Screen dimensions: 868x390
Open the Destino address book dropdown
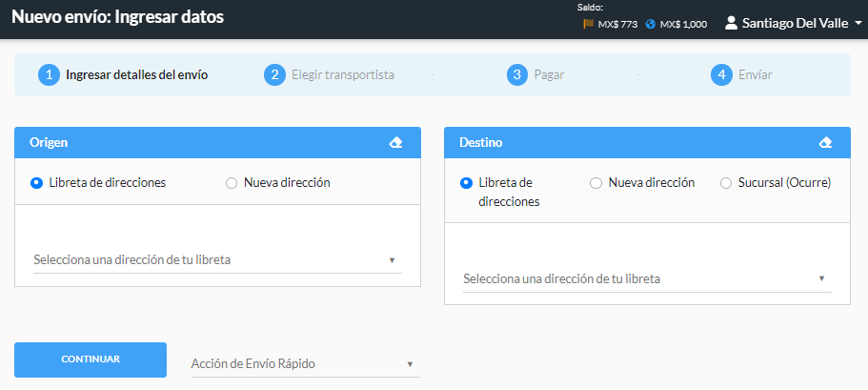coord(647,279)
